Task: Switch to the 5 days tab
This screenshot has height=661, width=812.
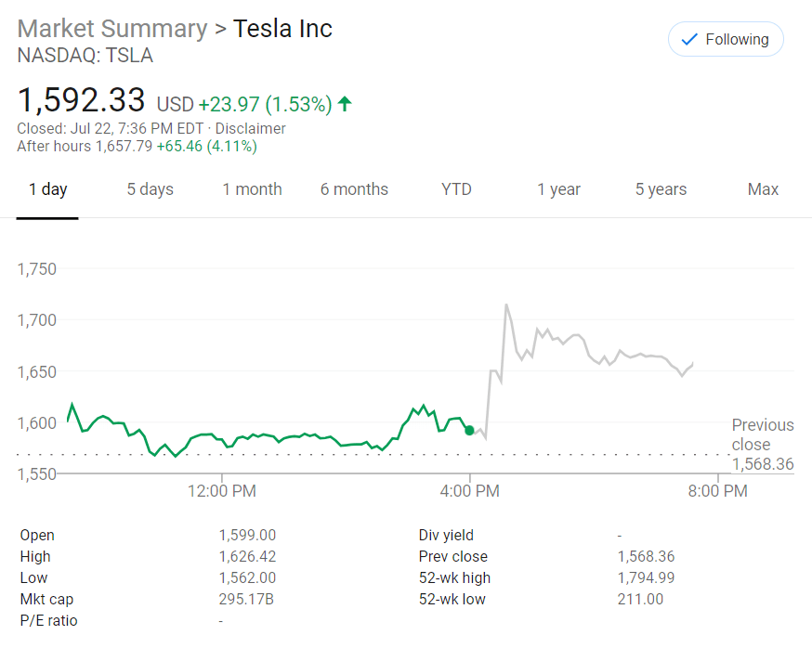Action: coord(151,189)
